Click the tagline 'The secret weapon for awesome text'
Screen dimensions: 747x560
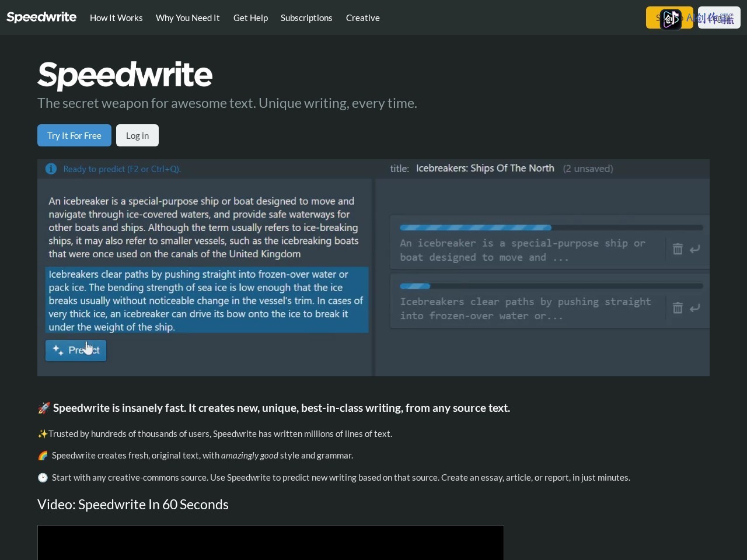click(x=227, y=103)
